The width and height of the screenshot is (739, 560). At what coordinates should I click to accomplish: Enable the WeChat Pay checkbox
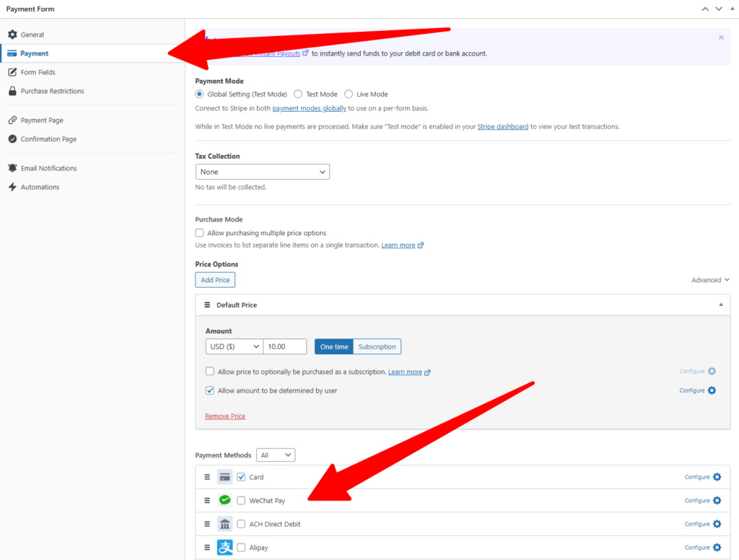pos(241,501)
